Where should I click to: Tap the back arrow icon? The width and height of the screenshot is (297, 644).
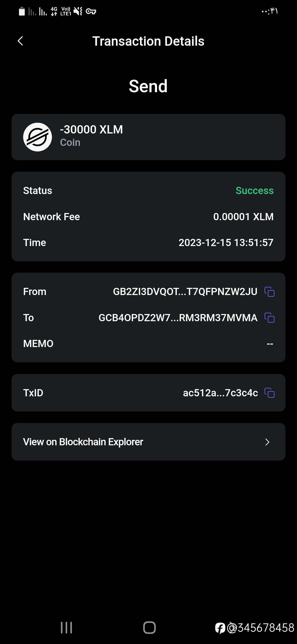(x=20, y=41)
